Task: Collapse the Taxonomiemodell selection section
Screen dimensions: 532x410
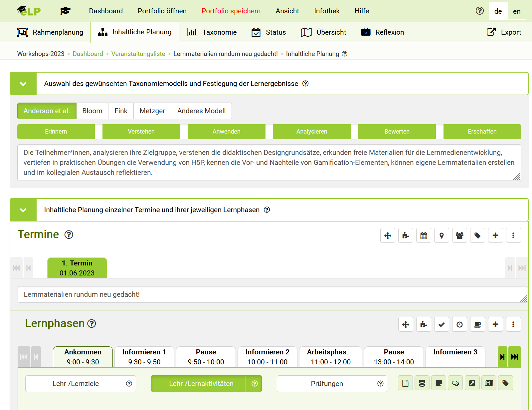Action: tap(23, 84)
